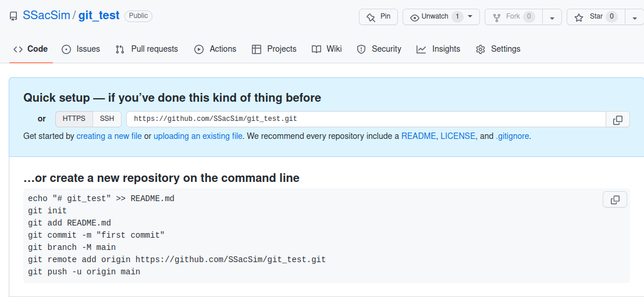
Task: Click the fork count badge showing 0
Action: 529,17
